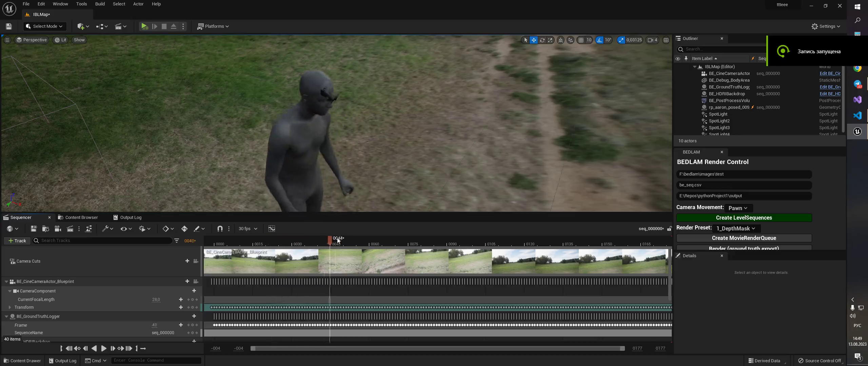Image resolution: width=868 pixels, height=366 pixels.
Task: Toggle scale snapping in the viewport
Action: tap(621, 40)
